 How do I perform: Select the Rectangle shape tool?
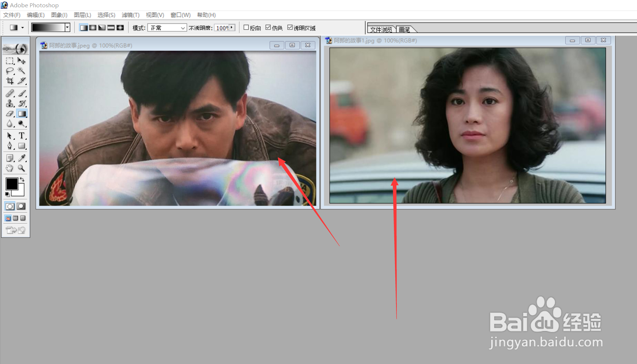tap(22, 146)
